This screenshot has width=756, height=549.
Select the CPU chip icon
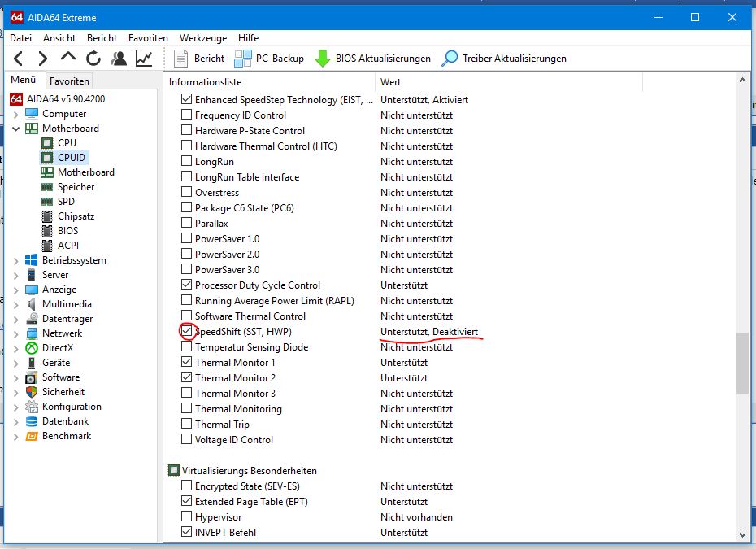coord(47,143)
